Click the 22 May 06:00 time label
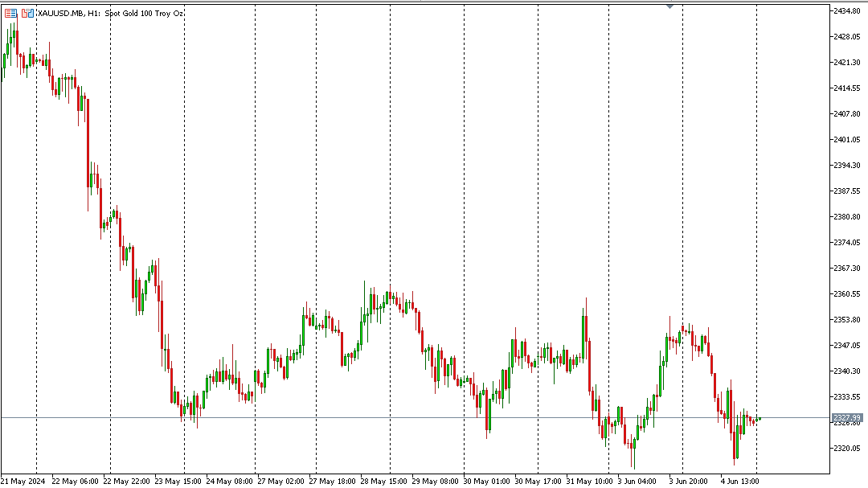The image size is (868, 488). pyautogui.click(x=75, y=481)
